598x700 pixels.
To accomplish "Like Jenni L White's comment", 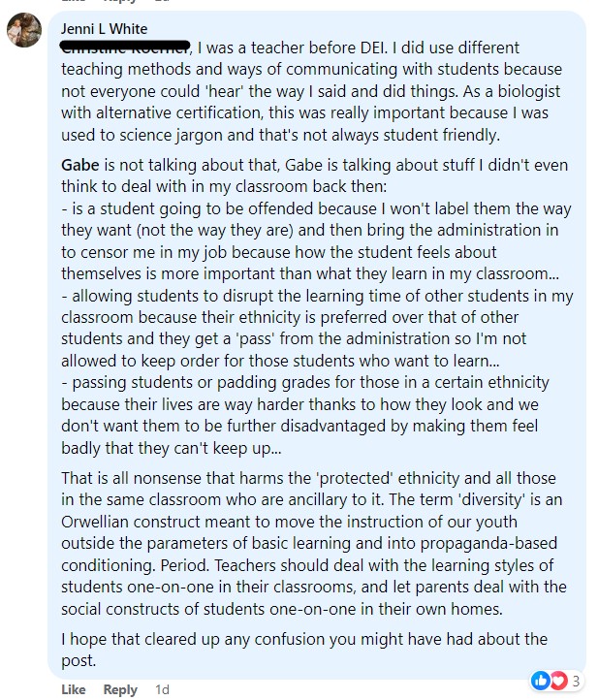I will pyautogui.click(x=74, y=689).
